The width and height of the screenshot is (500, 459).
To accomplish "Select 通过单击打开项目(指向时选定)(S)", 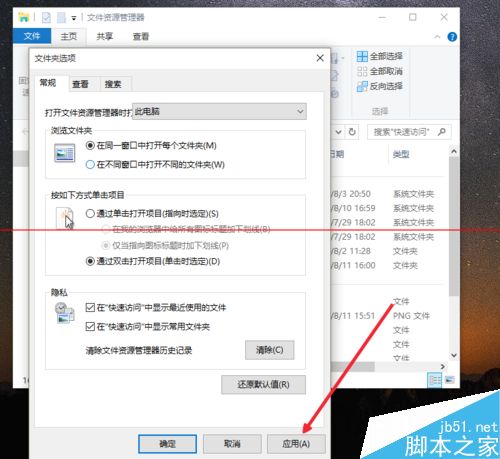I will (152, 214).
